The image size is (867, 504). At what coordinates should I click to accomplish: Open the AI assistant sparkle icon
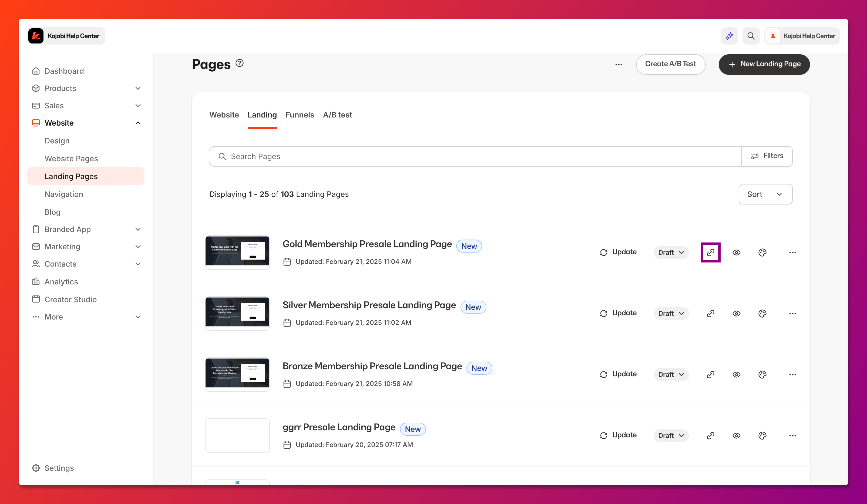point(729,36)
